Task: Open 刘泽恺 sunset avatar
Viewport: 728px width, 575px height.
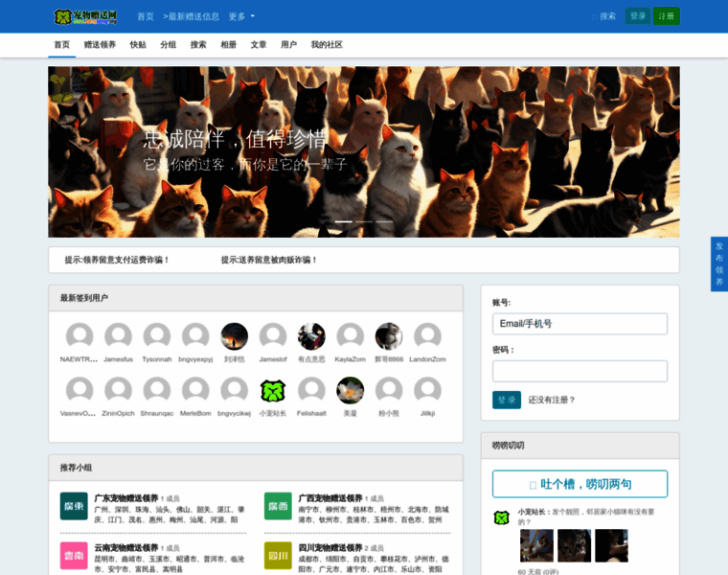Action: click(x=234, y=336)
